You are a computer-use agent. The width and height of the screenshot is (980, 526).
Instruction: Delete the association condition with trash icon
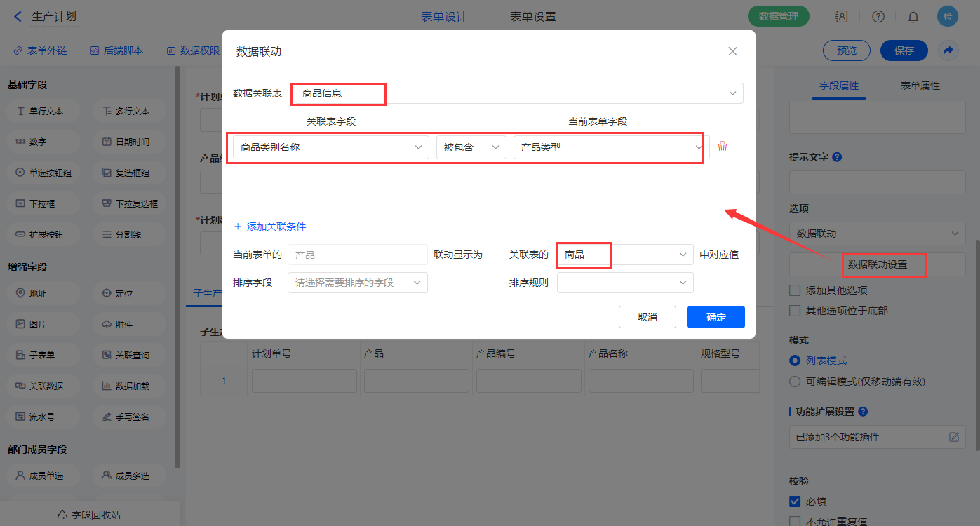[723, 147]
